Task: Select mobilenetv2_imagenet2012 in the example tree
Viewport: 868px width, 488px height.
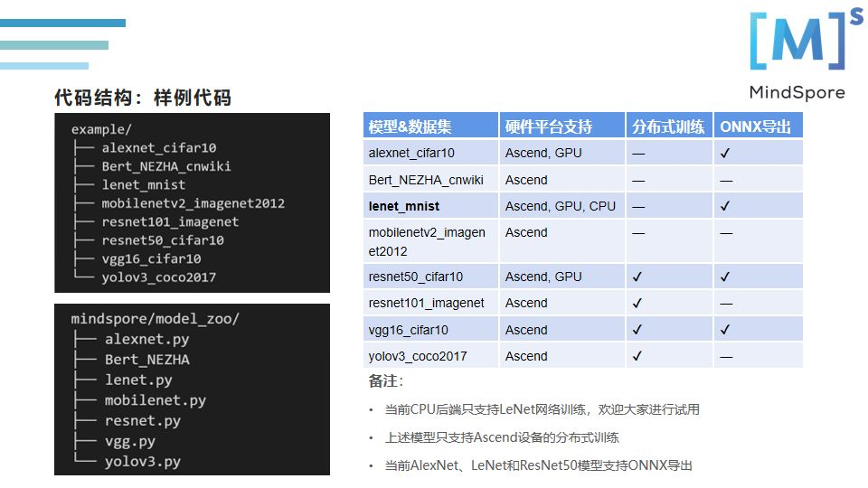Action: pos(193,203)
